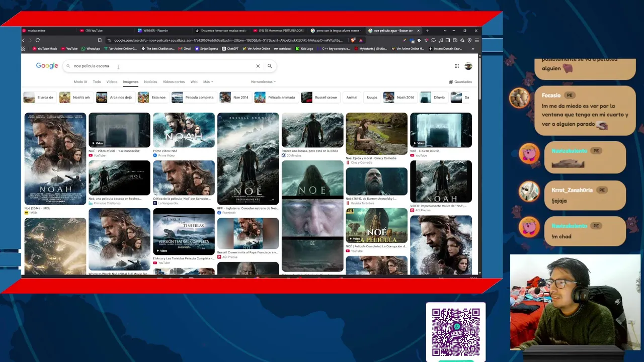Click 'Parece una locura, pero está en la Biblia'
Viewport: 644px width, 362px height.
pyautogui.click(x=310, y=151)
